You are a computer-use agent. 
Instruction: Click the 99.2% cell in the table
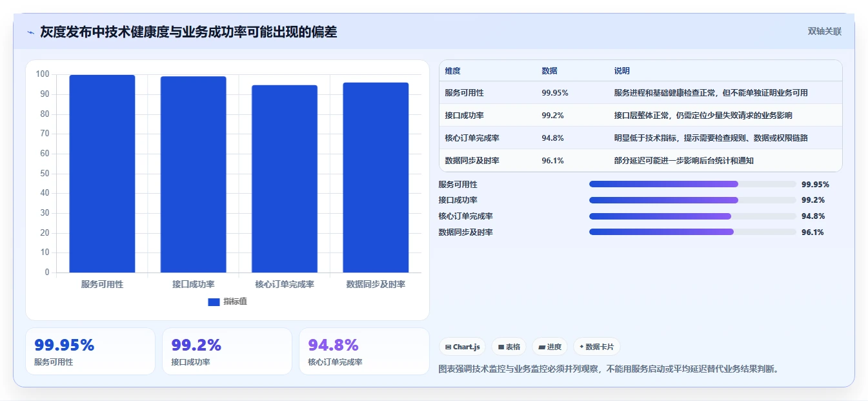552,116
